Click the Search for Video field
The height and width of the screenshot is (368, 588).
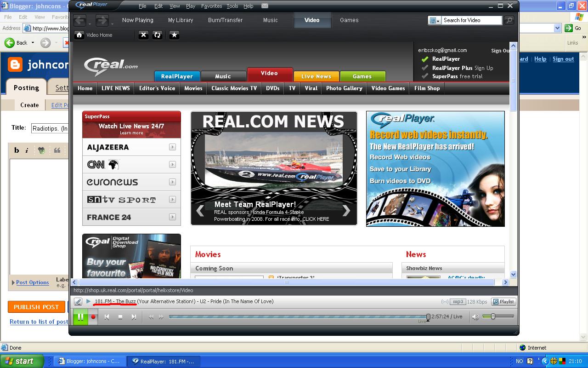[x=472, y=20]
